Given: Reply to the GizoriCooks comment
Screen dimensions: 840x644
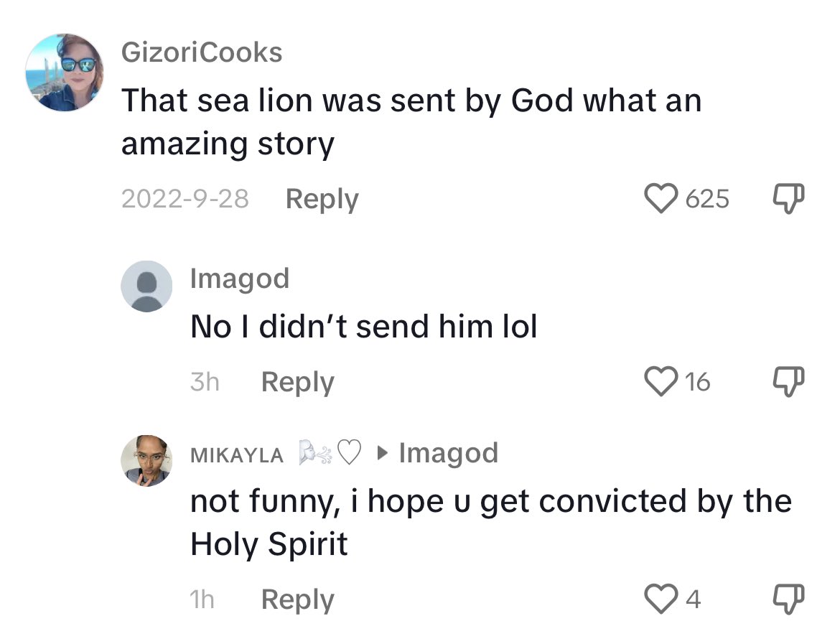Looking at the screenshot, I should tap(322, 199).
